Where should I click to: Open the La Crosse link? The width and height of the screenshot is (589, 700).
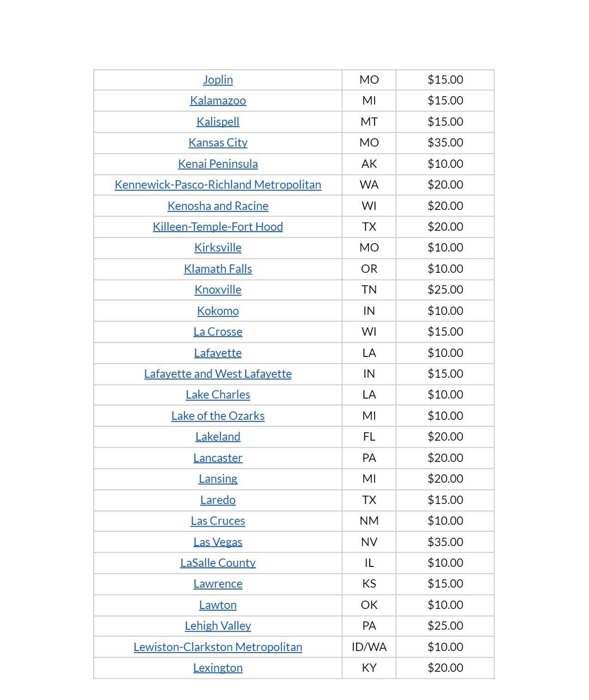(x=218, y=332)
